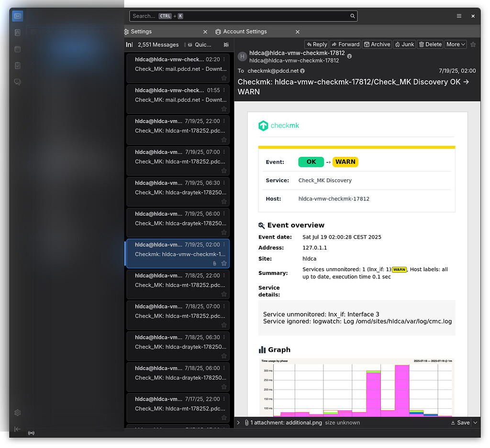The image size is (490, 448).
Task: Star the topmost message in the list
Action: tap(223, 77)
